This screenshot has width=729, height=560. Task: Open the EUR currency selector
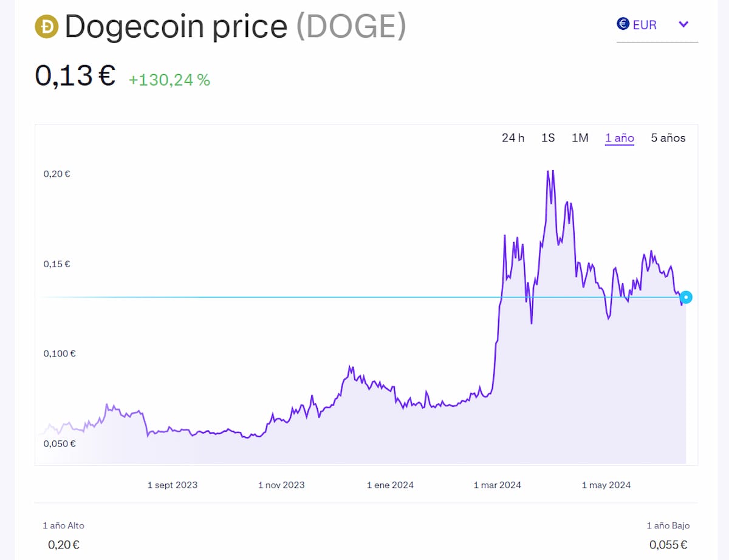pos(645,26)
